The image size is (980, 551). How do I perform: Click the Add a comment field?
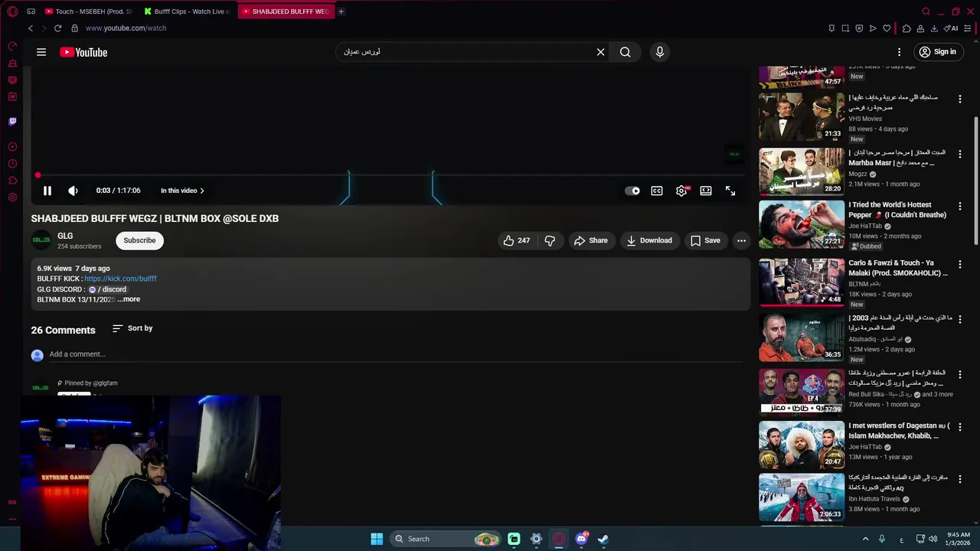click(395, 354)
